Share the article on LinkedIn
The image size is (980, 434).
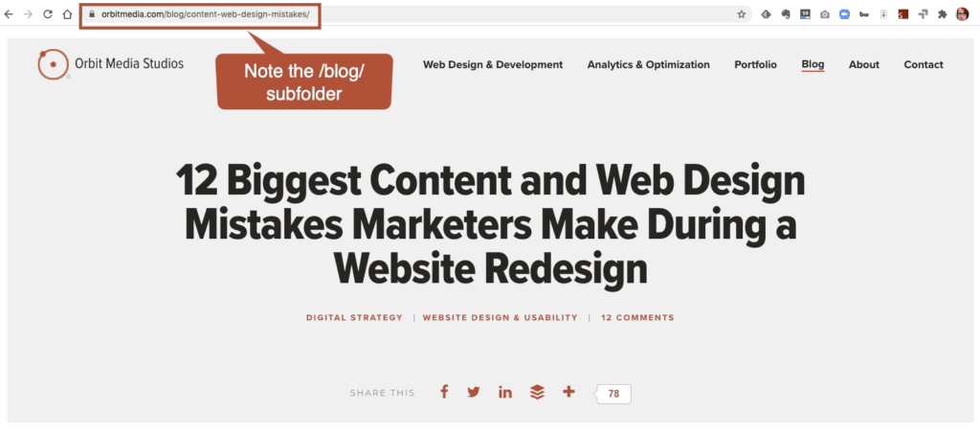[505, 392]
